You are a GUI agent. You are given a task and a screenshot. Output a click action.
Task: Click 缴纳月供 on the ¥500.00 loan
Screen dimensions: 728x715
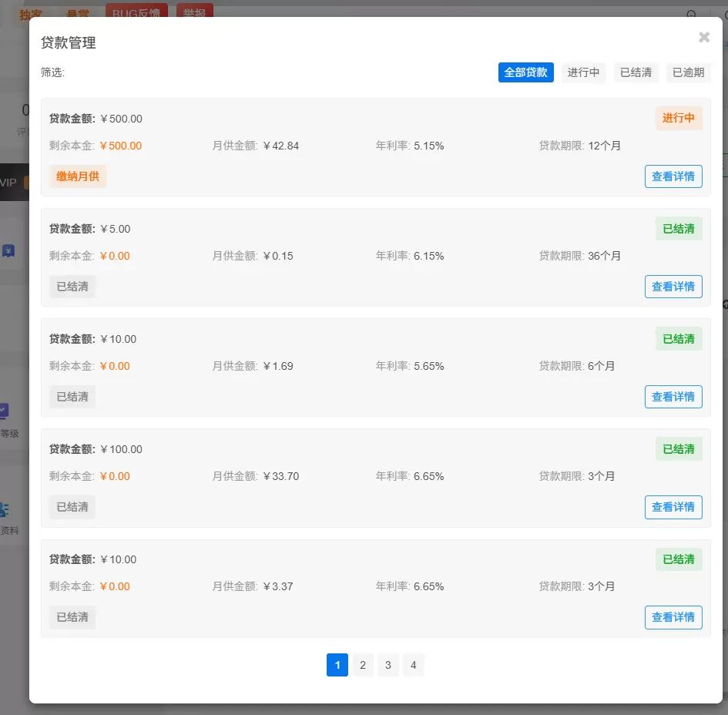click(x=78, y=176)
